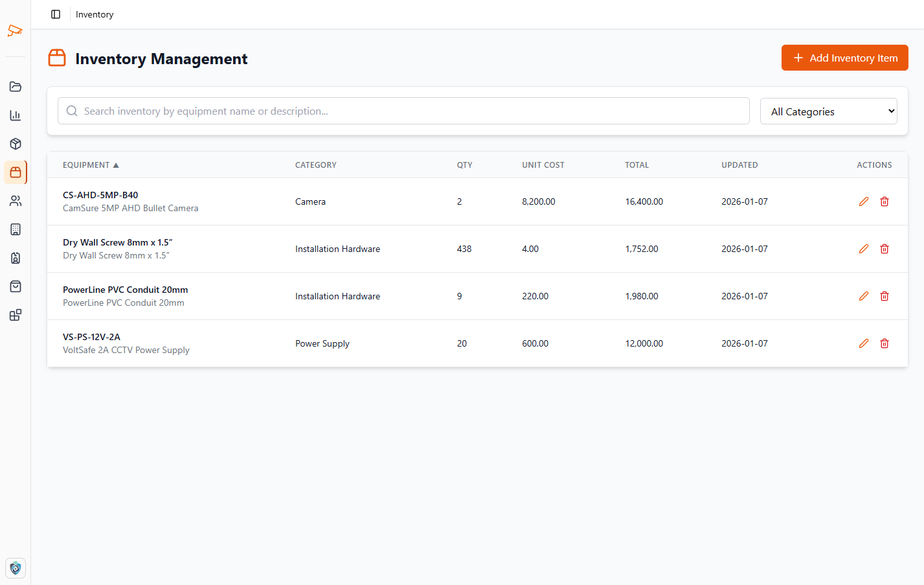Click the CCTV camera logo in sidebar
This screenshot has width=924, height=585.
(x=15, y=30)
